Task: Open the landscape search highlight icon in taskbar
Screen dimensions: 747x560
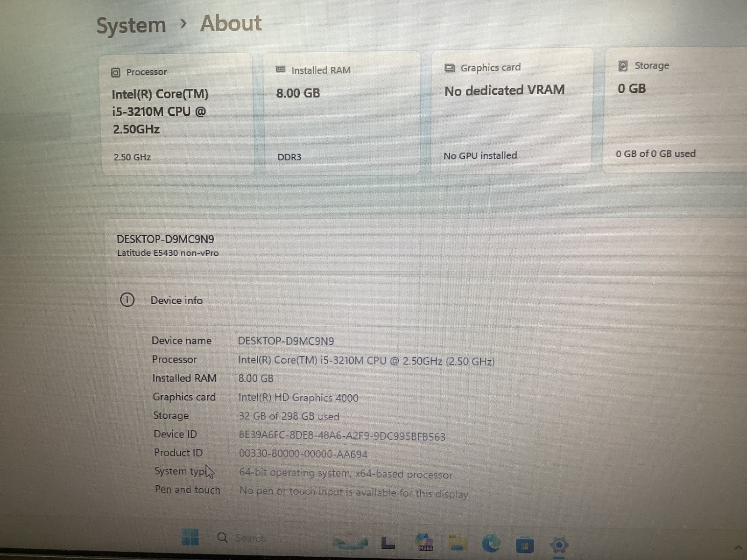Action: pos(350,542)
